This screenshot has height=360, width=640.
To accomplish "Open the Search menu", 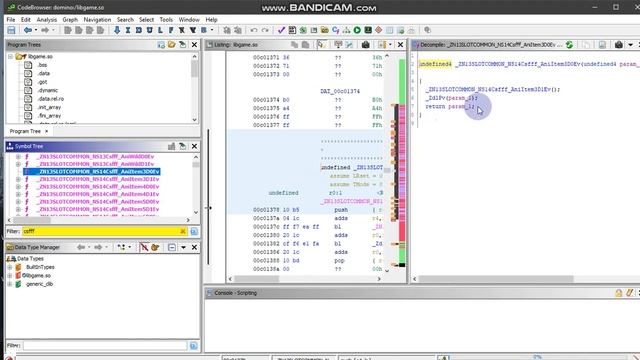I will click(x=125, y=20).
